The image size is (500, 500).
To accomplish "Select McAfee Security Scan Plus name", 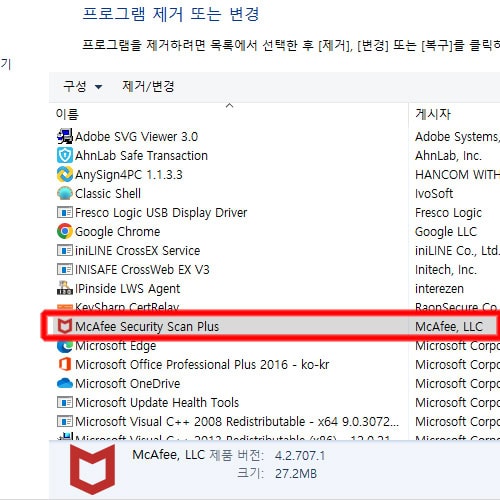I will pyautogui.click(x=147, y=327).
